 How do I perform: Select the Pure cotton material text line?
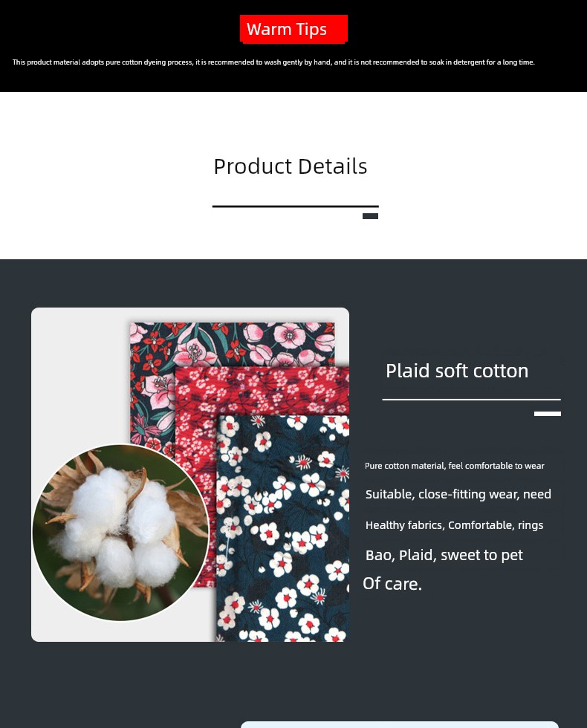[454, 466]
